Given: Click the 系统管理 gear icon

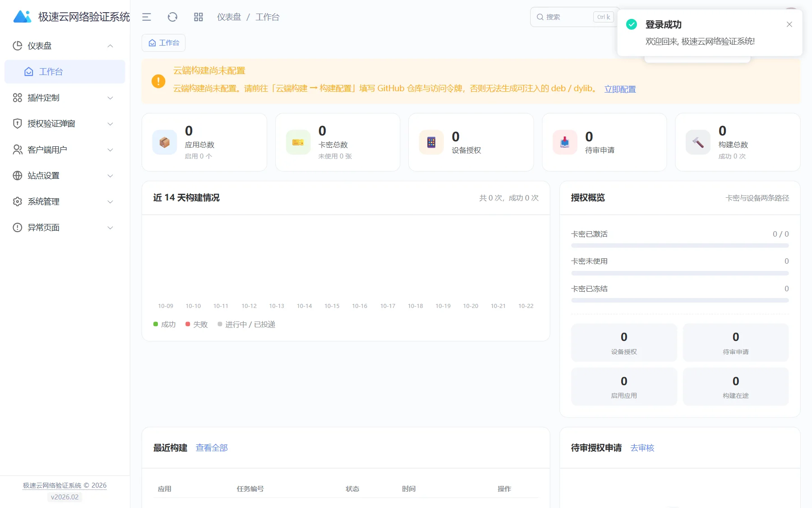Looking at the screenshot, I should tap(18, 201).
